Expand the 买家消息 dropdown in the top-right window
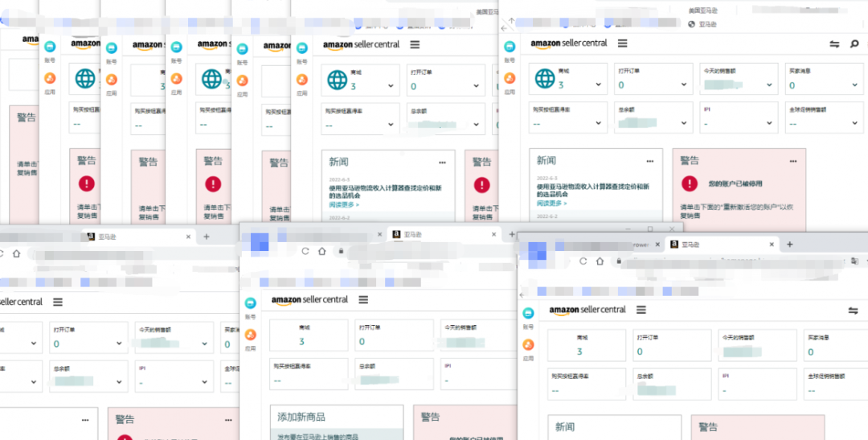 (854, 84)
